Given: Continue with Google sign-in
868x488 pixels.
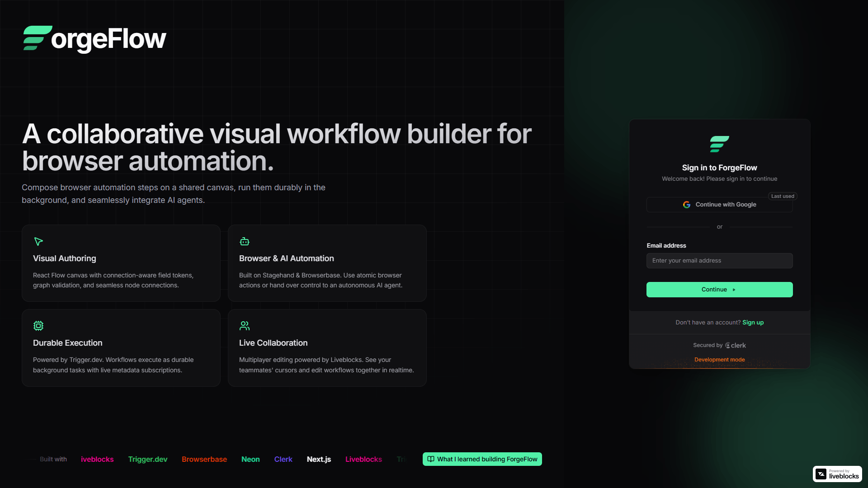Looking at the screenshot, I should tap(719, 205).
